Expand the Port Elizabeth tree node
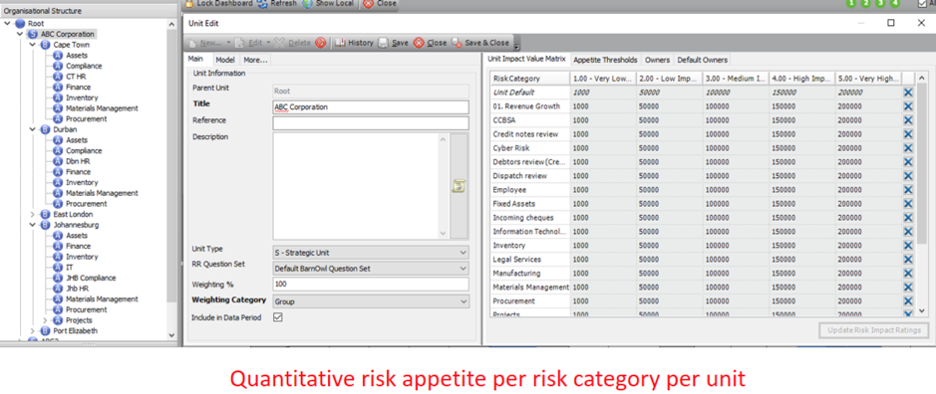Image resolution: width=936 pixels, height=394 pixels. 32,331
